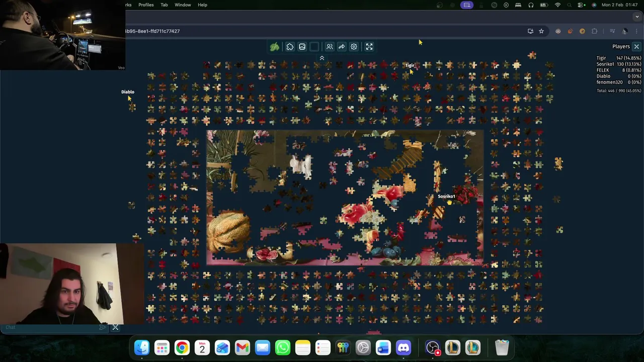Open Chrome three-dot menu
Viewport: 644px width, 362px height.
(636, 31)
